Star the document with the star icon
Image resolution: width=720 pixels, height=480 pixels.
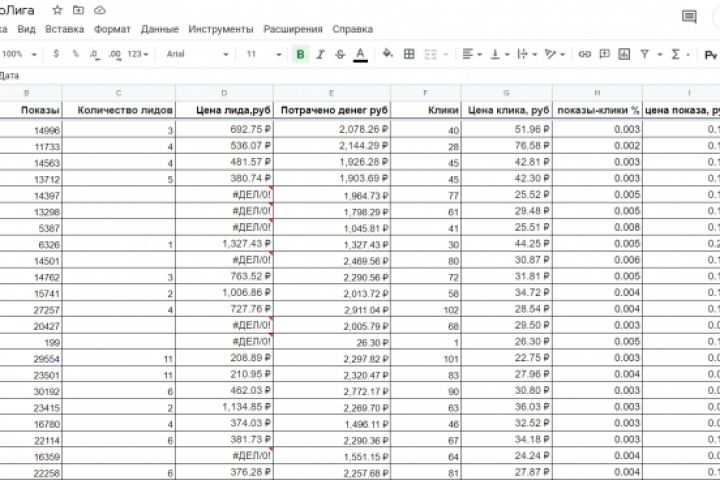[x=57, y=10]
